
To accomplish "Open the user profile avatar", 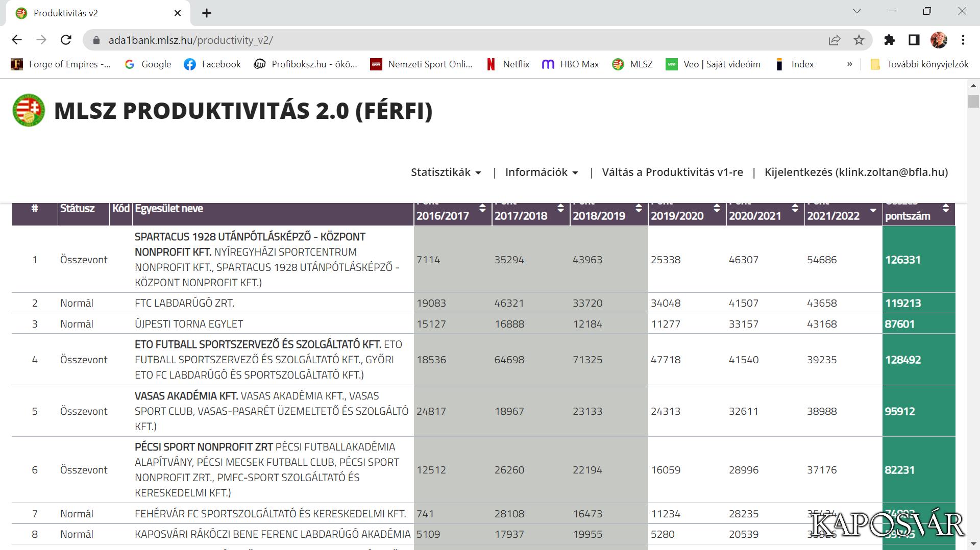I will (939, 40).
